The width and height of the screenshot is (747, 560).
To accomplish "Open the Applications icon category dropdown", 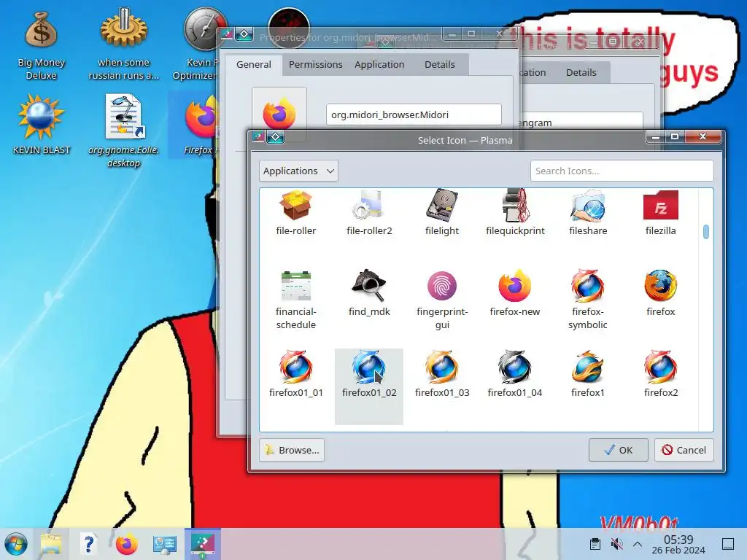I will coord(298,171).
